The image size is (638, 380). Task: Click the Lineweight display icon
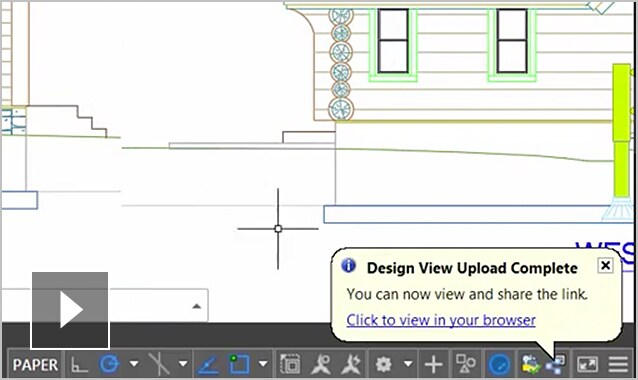(290, 364)
